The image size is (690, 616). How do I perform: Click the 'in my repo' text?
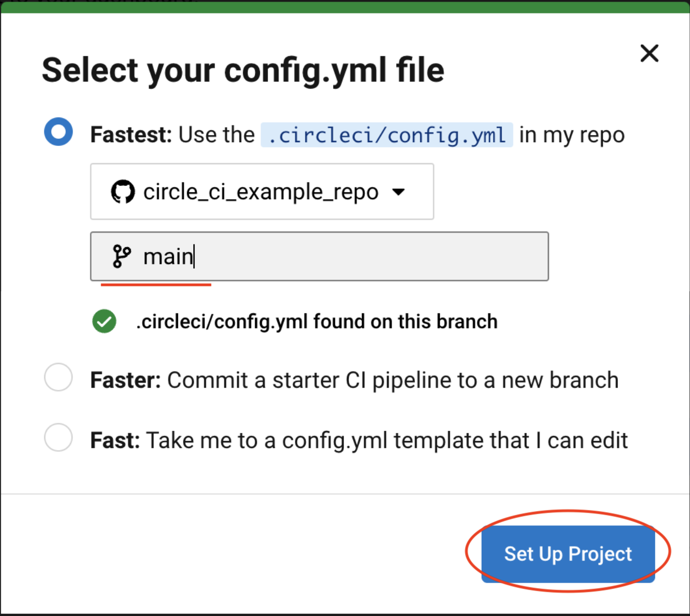click(x=572, y=135)
